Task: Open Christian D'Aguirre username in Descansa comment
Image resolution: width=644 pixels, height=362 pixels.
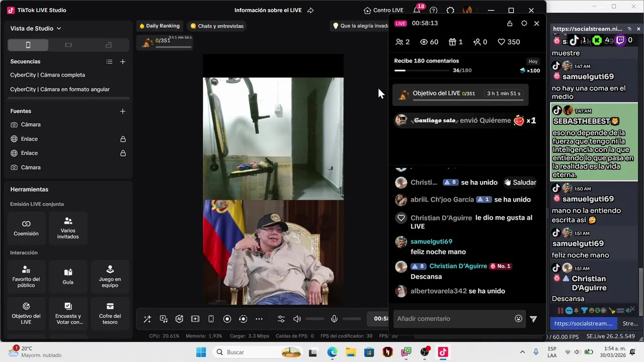Action: (458, 266)
